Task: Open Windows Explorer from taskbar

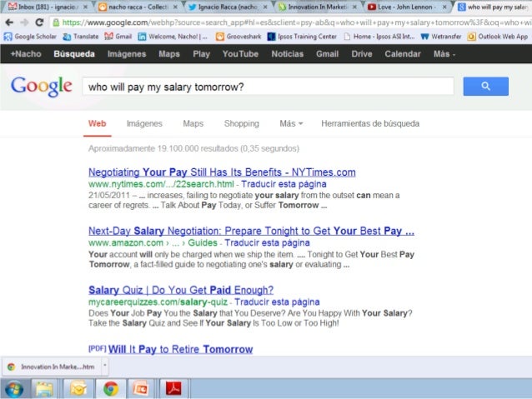Action: coord(44,388)
